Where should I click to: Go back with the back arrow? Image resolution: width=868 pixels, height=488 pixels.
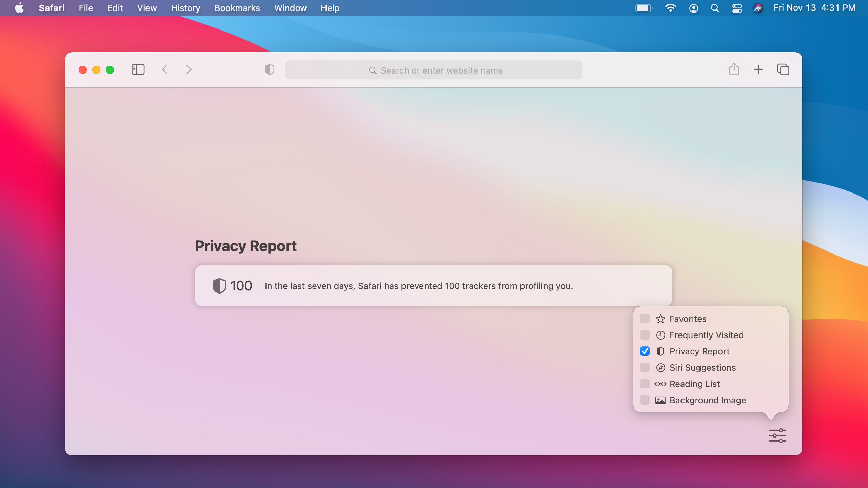point(165,69)
